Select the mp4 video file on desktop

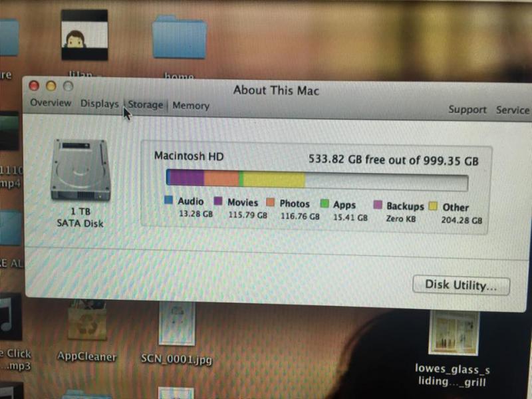click(9, 130)
